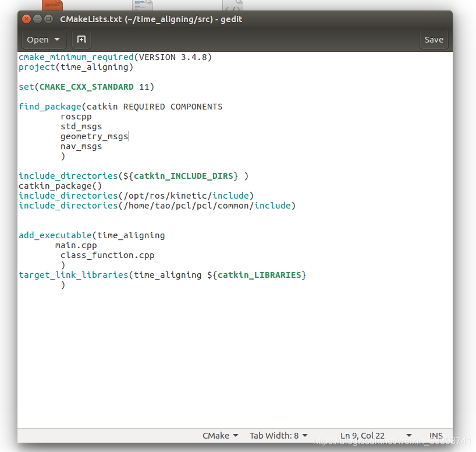Place cursor on class_function.cpp line

pyautogui.click(x=108, y=255)
